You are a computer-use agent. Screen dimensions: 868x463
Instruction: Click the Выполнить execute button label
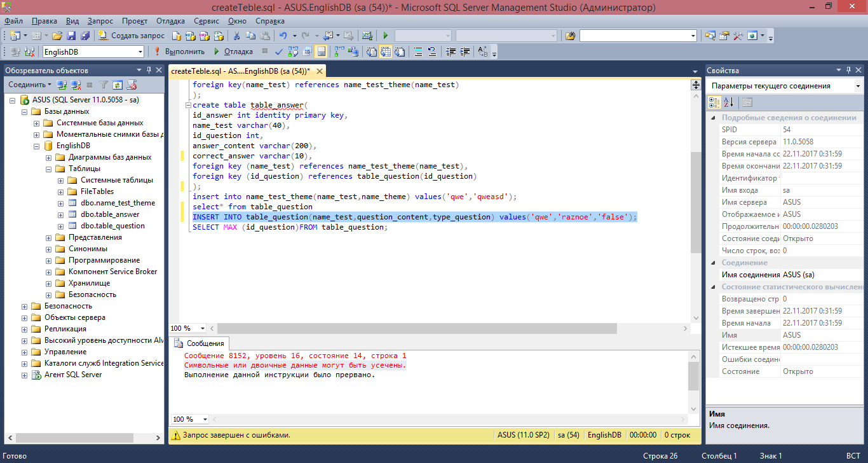tap(185, 52)
